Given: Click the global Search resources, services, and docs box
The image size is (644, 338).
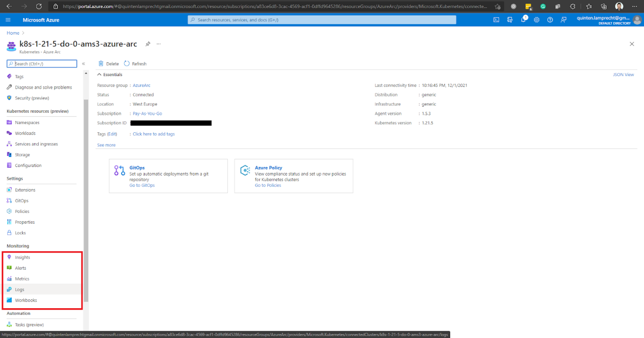Looking at the screenshot, I should [322, 20].
